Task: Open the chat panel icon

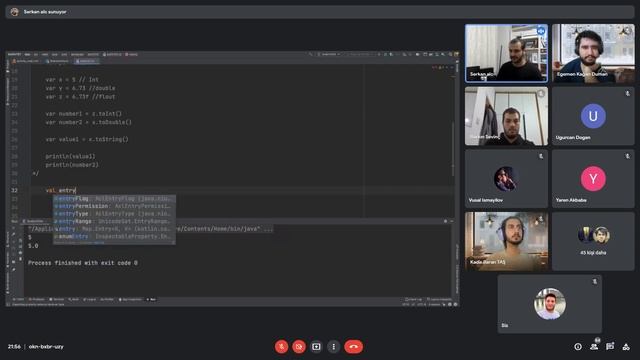Action: (610, 347)
